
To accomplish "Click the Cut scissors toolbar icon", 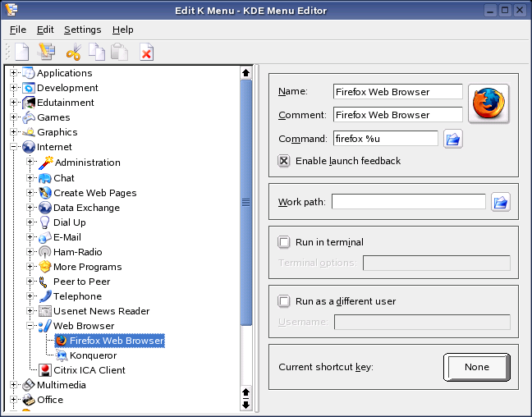I will [74, 52].
